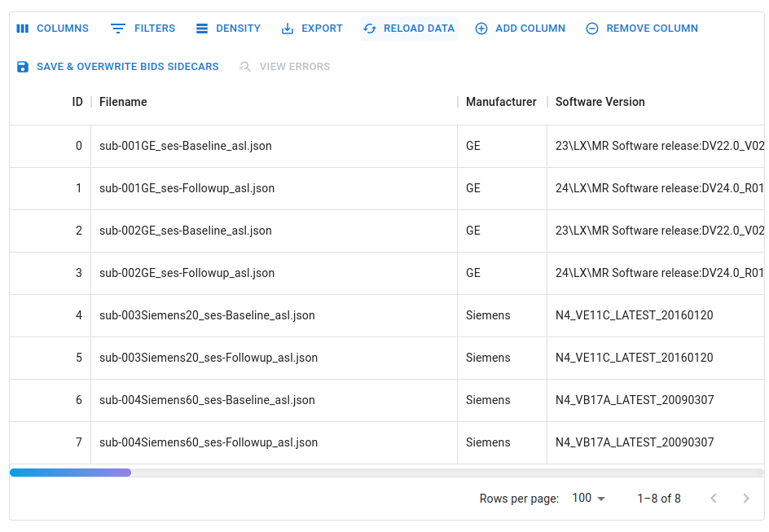
Task: Click the View Errors label
Action: pos(295,67)
